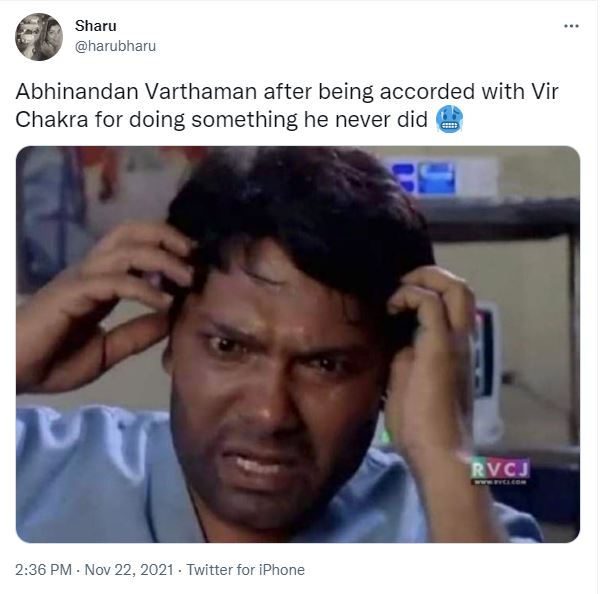Viewport: 600px width, 594px height.
Task: Open the attached meme image
Action: (298, 344)
